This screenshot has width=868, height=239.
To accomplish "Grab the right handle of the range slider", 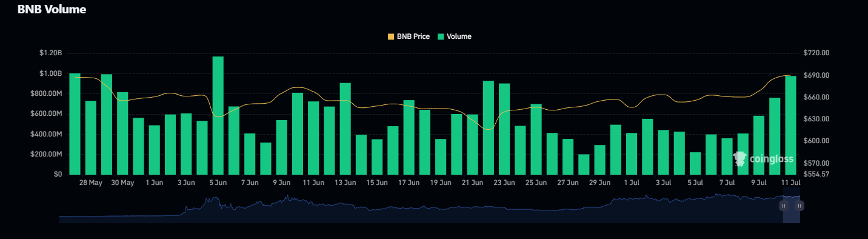I will click(x=800, y=206).
